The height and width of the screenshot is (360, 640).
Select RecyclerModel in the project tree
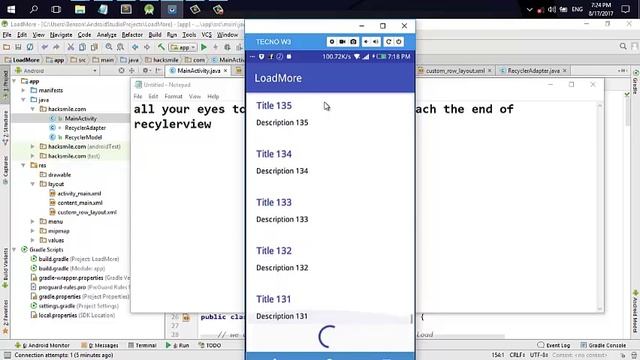(83, 137)
